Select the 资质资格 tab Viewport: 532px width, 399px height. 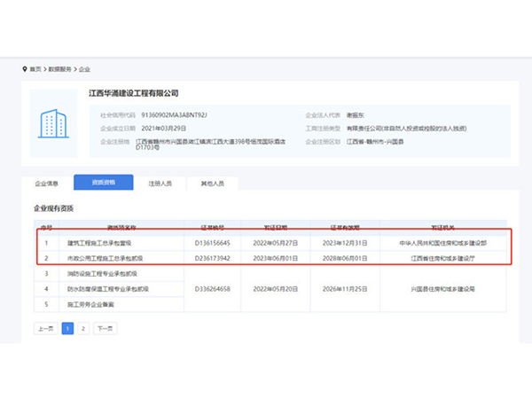[104, 182]
